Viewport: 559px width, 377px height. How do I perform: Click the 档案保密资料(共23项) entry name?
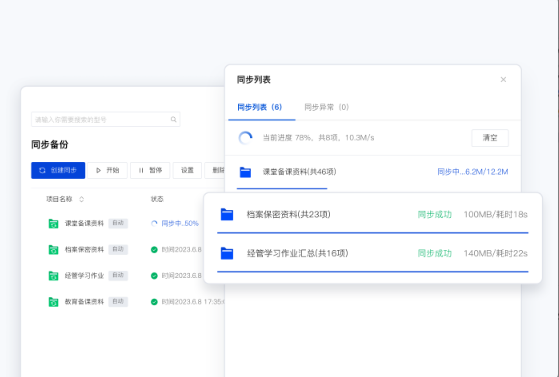click(288, 214)
